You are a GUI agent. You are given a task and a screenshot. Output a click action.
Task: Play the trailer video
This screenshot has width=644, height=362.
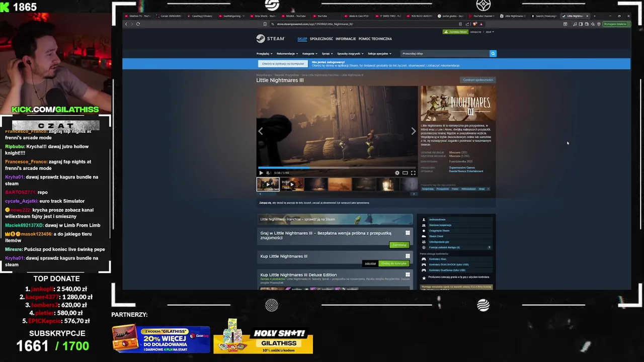tap(261, 173)
